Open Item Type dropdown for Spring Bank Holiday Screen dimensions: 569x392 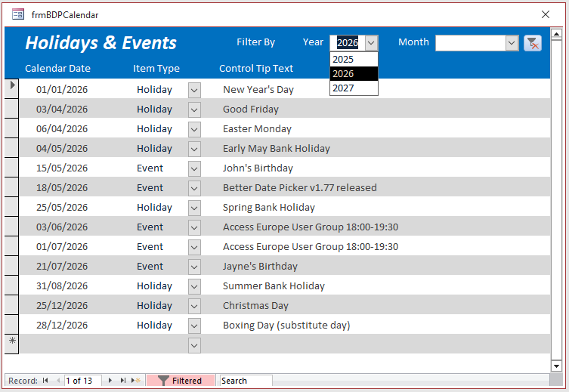click(x=194, y=208)
